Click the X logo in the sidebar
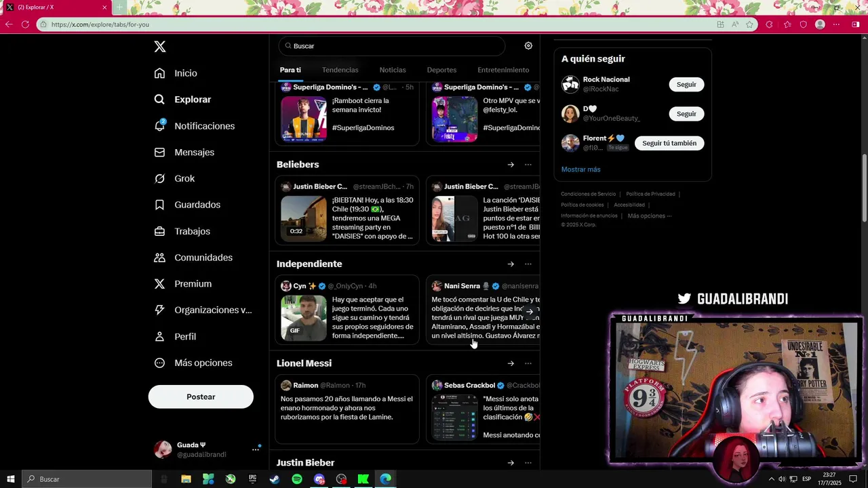The width and height of the screenshot is (868, 488). [160, 47]
